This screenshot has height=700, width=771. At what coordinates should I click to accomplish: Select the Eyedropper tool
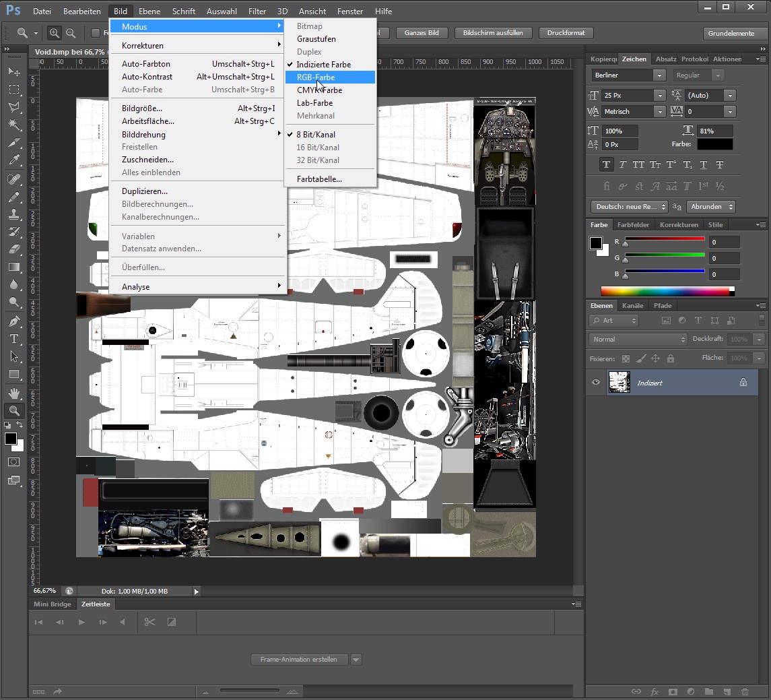pos(14,160)
